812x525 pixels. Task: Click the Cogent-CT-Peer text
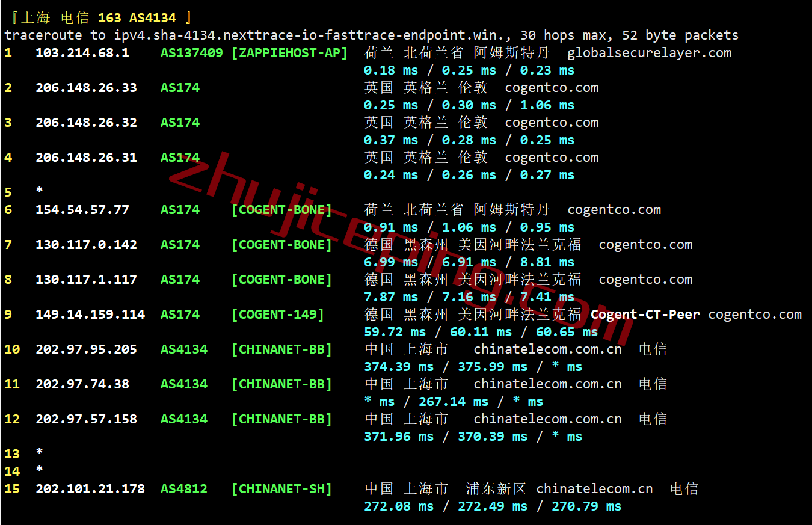pyautogui.click(x=645, y=315)
